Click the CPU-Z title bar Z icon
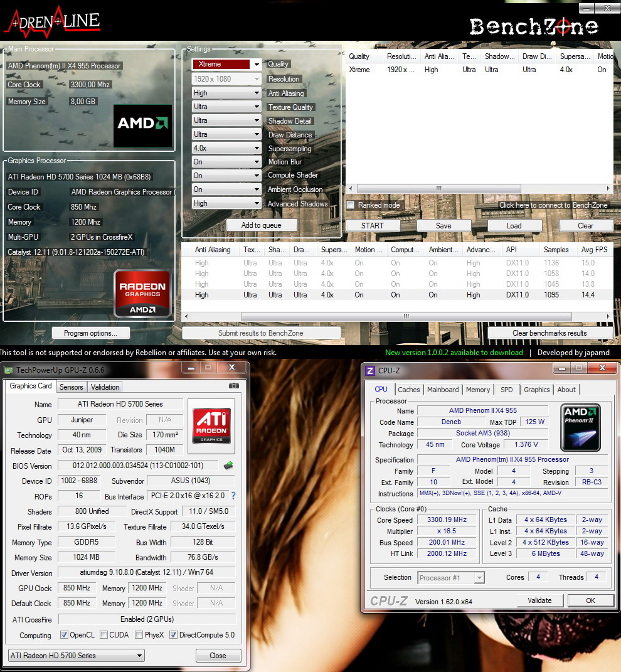The width and height of the screenshot is (621, 672). (370, 370)
